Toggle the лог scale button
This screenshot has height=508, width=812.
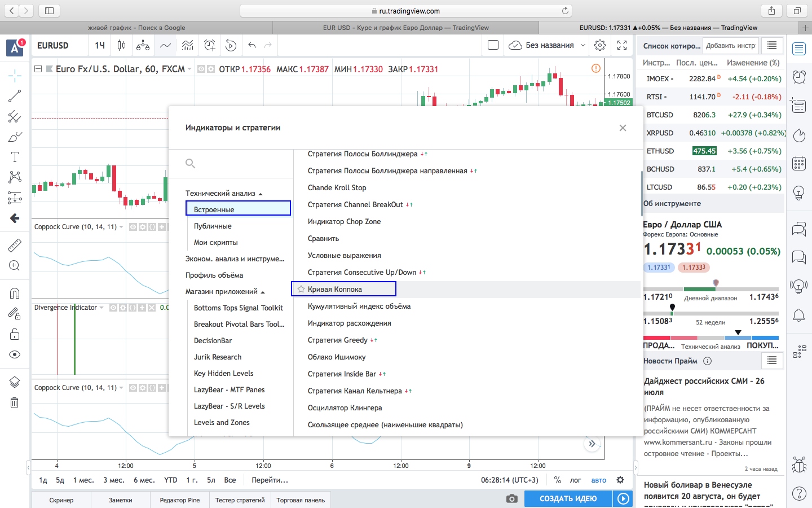(575, 480)
